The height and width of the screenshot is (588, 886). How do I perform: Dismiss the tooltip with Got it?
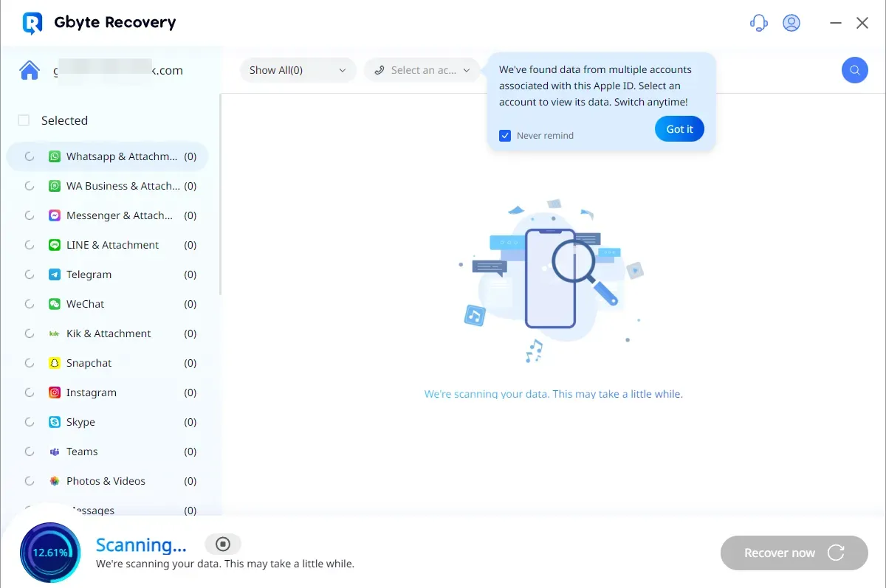pos(679,129)
